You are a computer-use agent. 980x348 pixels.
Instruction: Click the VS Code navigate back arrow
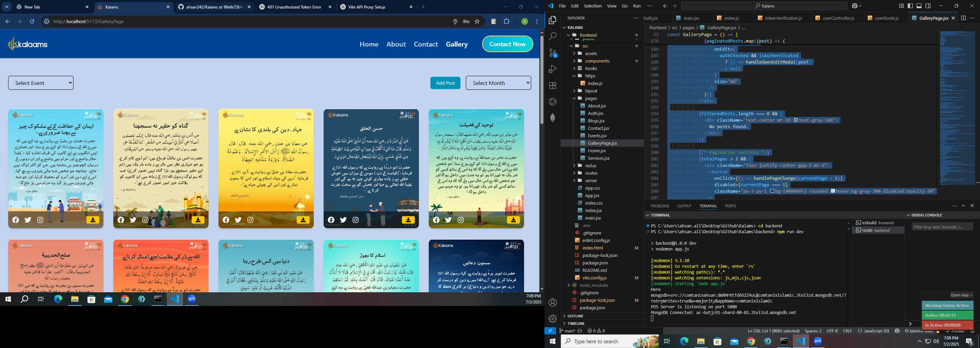[x=665, y=6]
